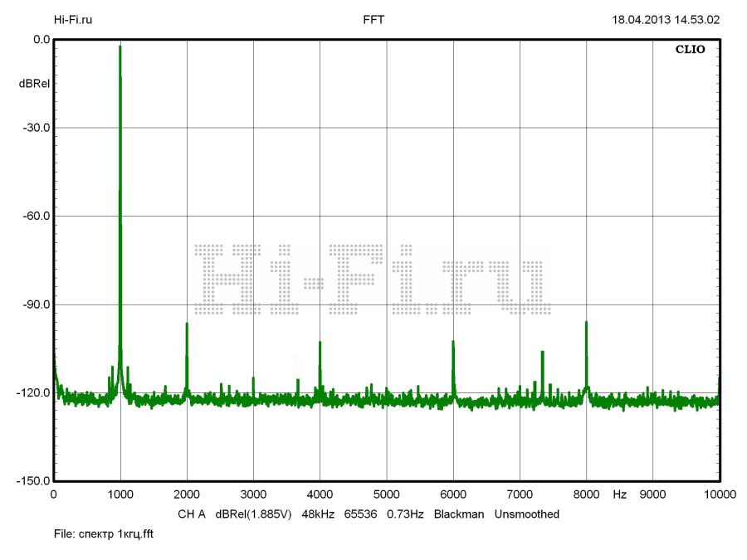This screenshot has height=560, width=747.
Task: Click the -120.0 y-axis tick label
Action: point(31,393)
